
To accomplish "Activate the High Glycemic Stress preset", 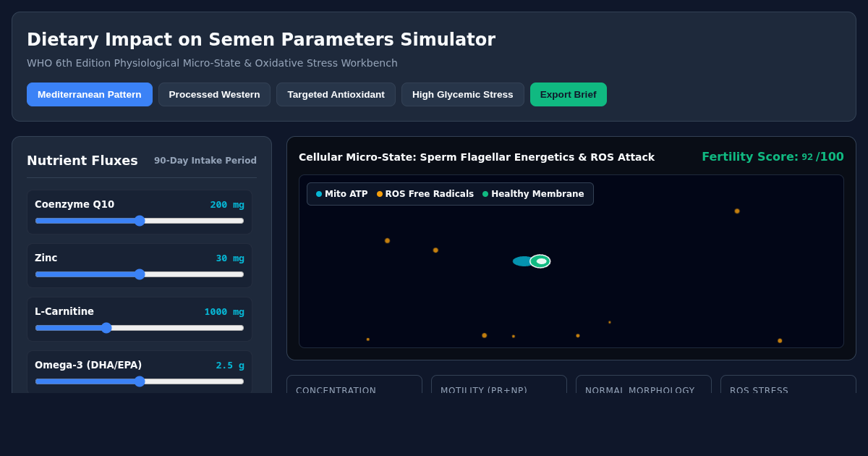I will [x=463, y=95].
